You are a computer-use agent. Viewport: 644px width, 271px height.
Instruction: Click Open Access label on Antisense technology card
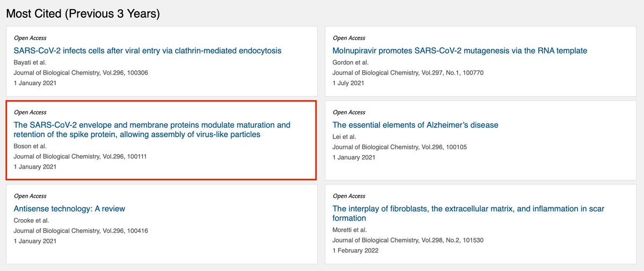click(x=30, y=196)
